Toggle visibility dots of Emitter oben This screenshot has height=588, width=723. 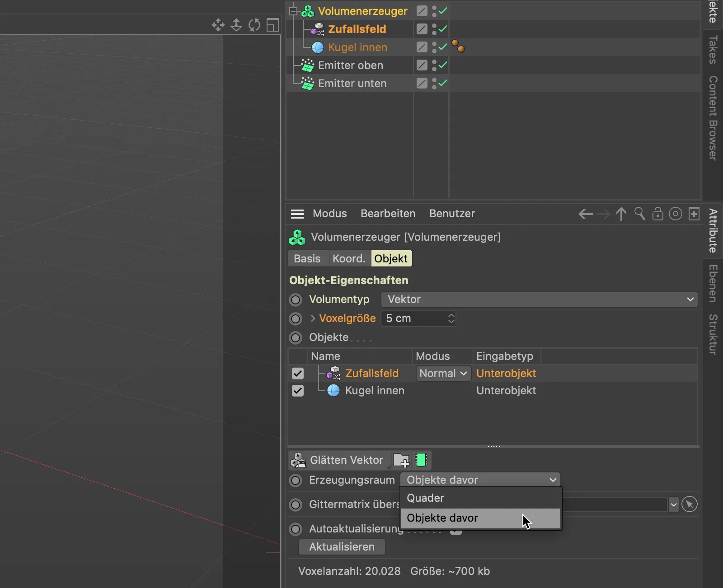point(434,65)
